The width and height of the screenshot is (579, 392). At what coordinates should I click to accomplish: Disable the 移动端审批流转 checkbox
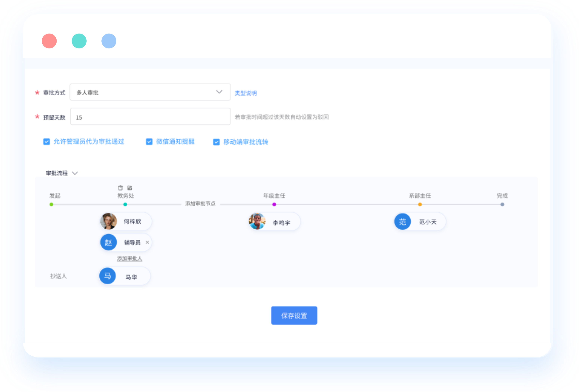(x=216, y=142)
